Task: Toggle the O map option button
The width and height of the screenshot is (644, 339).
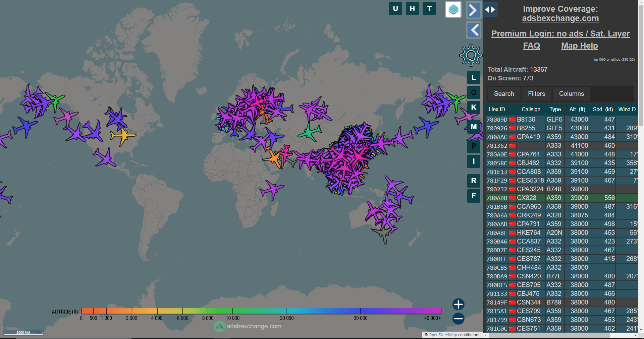Action: [x=474, y=92]
